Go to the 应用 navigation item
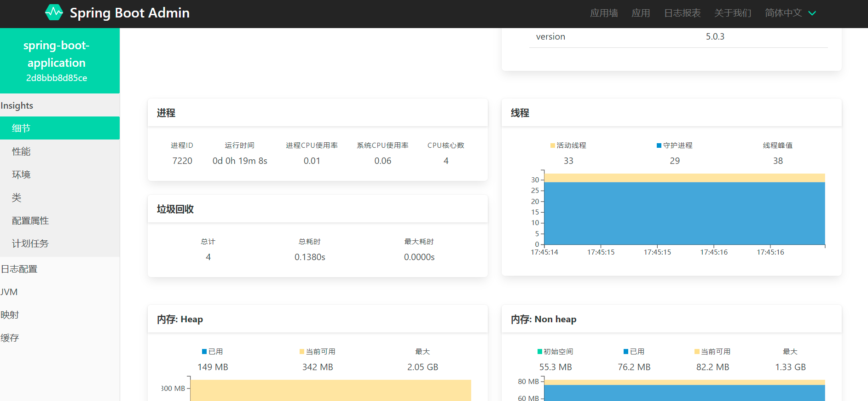The height and width of the screenshot is (401, 868). [641, 13]
